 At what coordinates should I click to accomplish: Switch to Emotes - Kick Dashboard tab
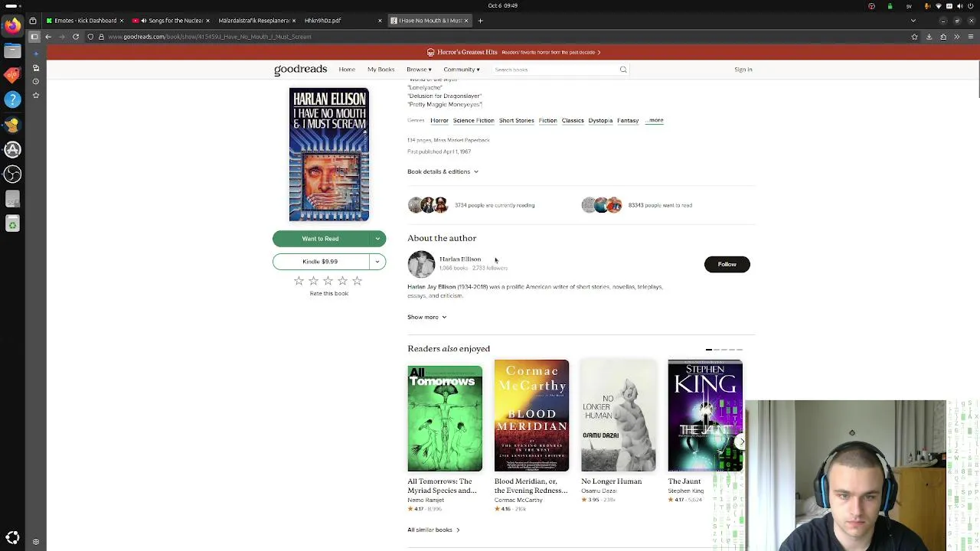pyautogui.click(x=86, y=21)
